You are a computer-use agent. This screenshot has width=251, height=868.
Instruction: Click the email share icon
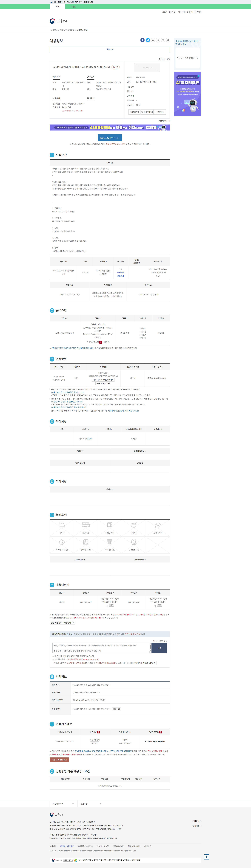[x=163, y=40]
